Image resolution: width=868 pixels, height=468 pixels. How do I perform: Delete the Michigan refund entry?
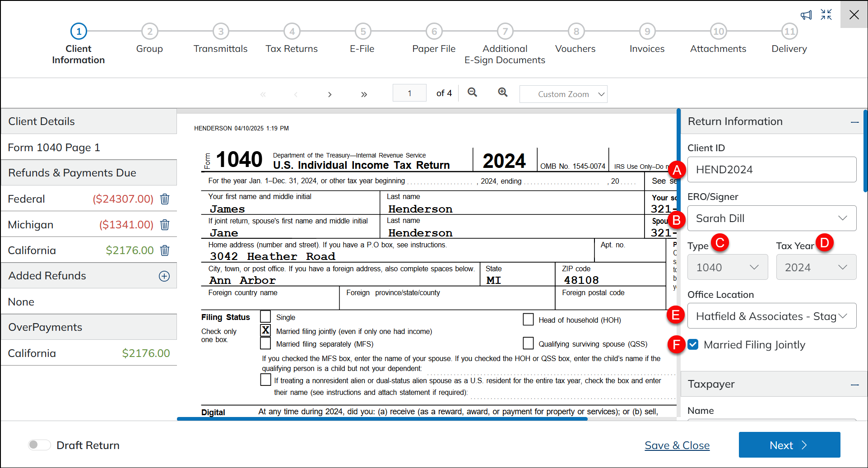coord(165,225)
